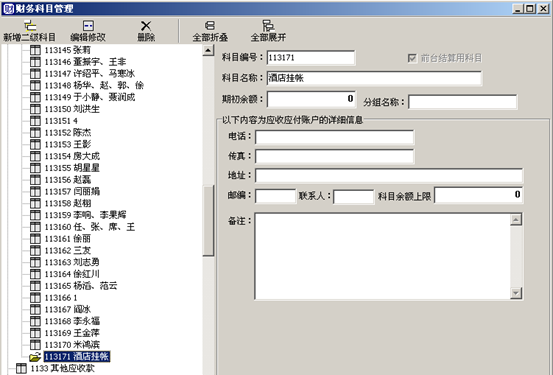Select tree item 113169 王金萍
Viewport: 553px width, 375px height.
[x=72, y=333]
